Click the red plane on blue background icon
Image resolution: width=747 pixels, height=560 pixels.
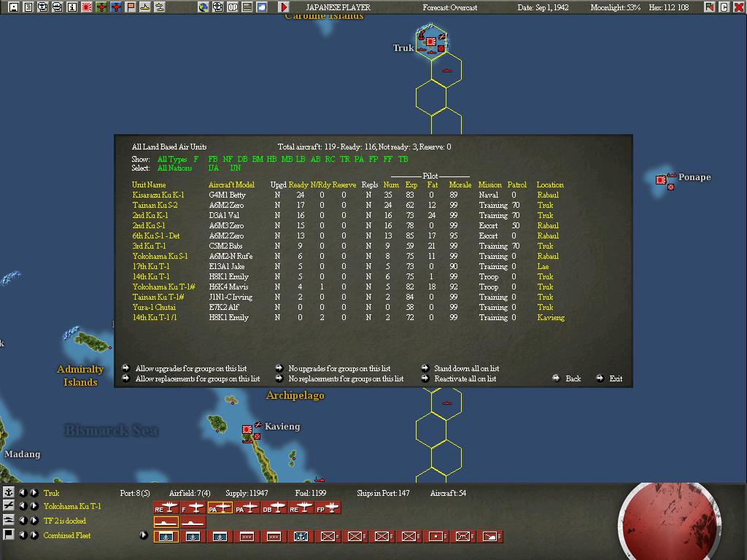click(x=116, y=7)
